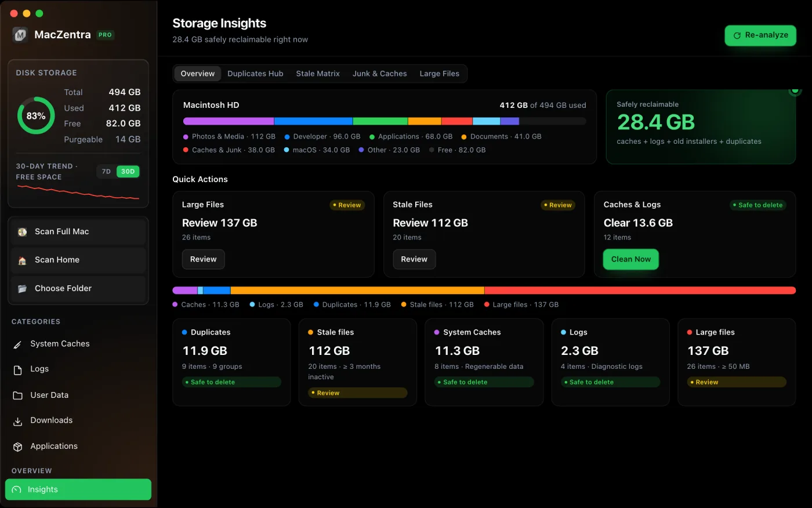The height and width of the screenshot is (508, 812).
Task: Click the Downloads arrow icon
Action: [18, 421]
